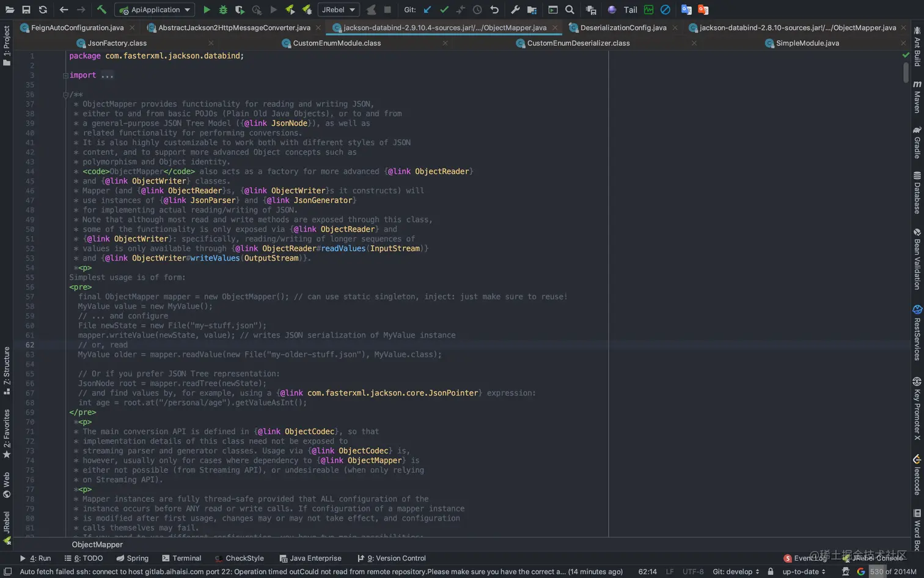924x578 pixels.
Task: Navigate forward with the right arrow
Action: tap(81, 10)
